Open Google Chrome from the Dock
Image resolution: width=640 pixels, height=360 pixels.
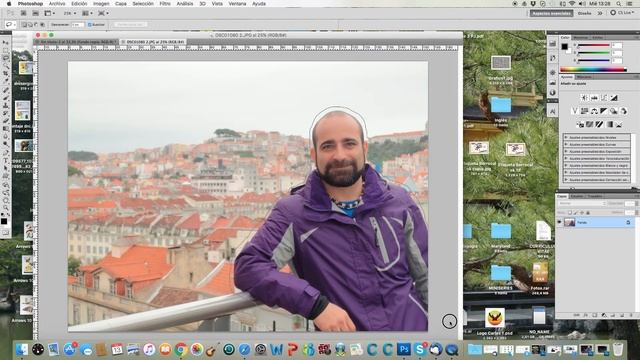[x=181, y=349]
